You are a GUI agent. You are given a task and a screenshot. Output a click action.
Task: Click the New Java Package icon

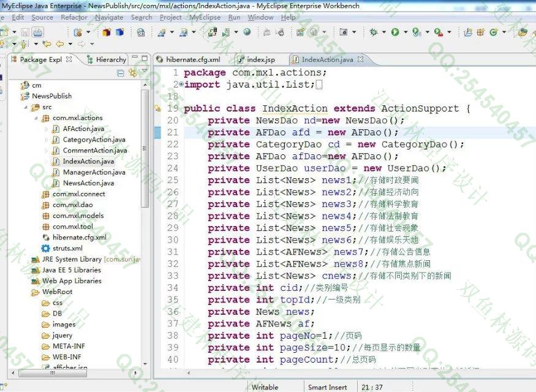[x=481, y=32]
